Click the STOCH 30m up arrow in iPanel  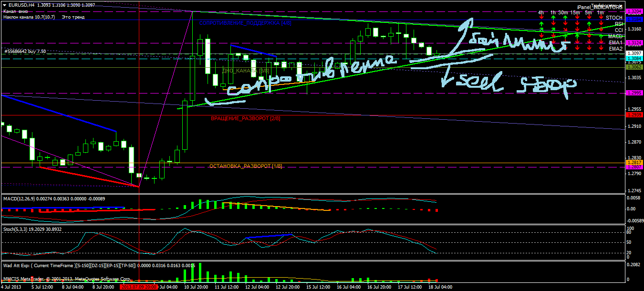(565, 18)
